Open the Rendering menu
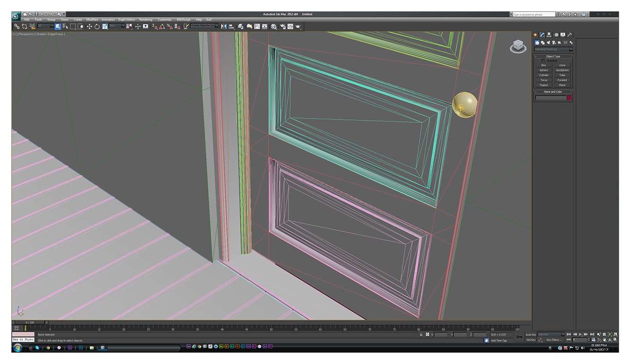This screenshot has height=364, width=630. [x=146, y=19]
